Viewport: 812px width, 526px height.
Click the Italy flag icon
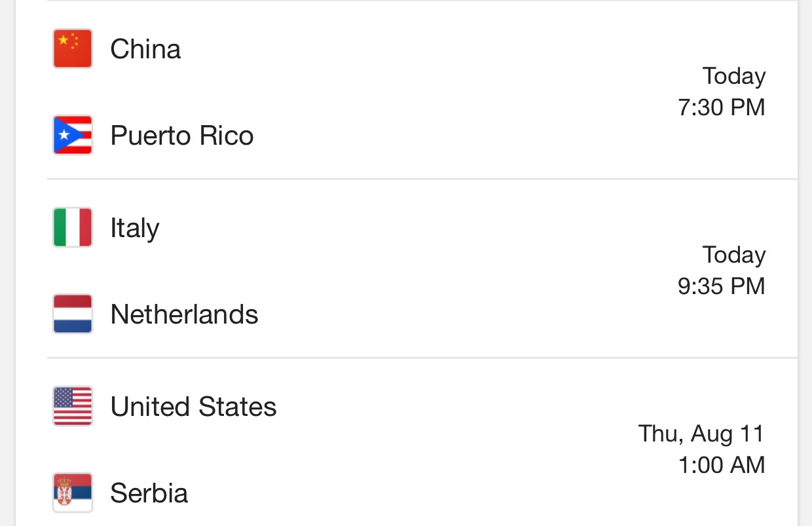[x=73, y=228]
